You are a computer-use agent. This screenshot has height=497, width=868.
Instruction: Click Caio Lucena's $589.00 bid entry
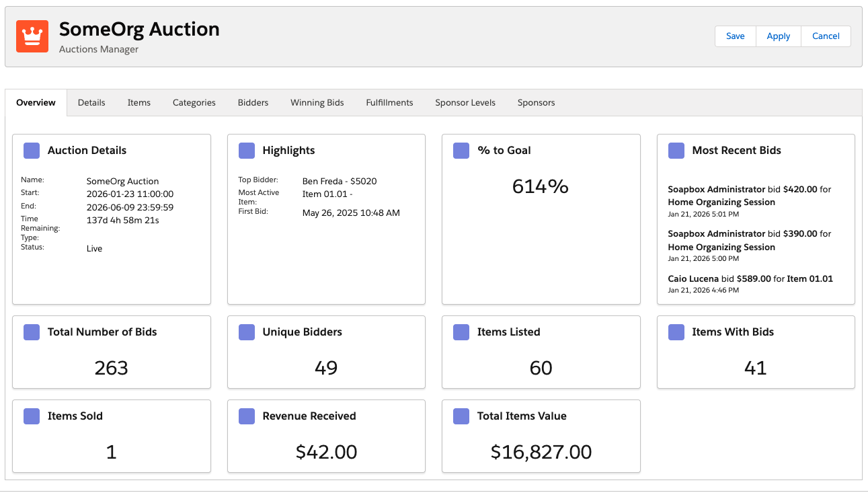point(750,278)
